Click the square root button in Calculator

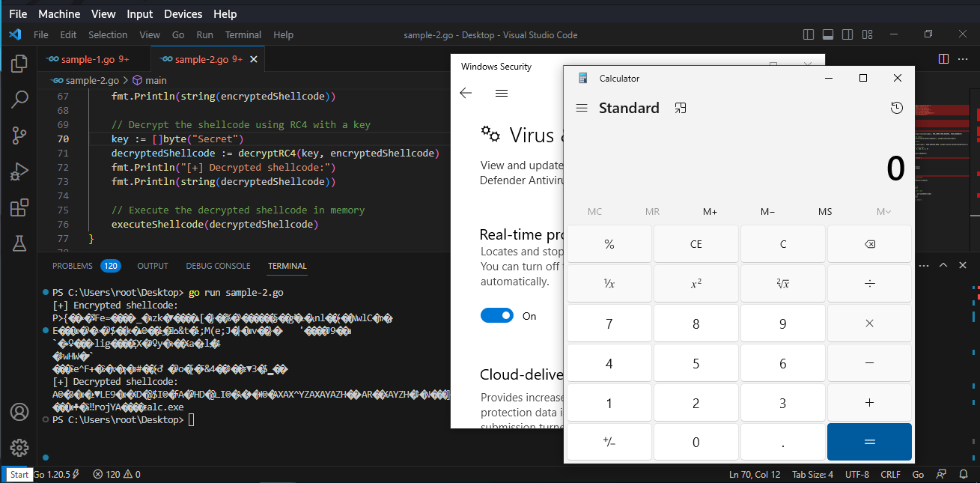click(x=782, y=283)
